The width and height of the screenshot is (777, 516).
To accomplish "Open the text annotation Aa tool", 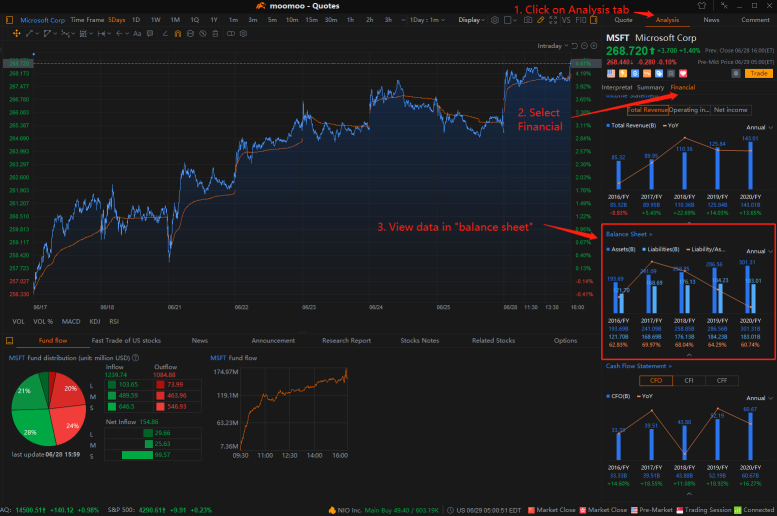I will (x=137, y=34).
